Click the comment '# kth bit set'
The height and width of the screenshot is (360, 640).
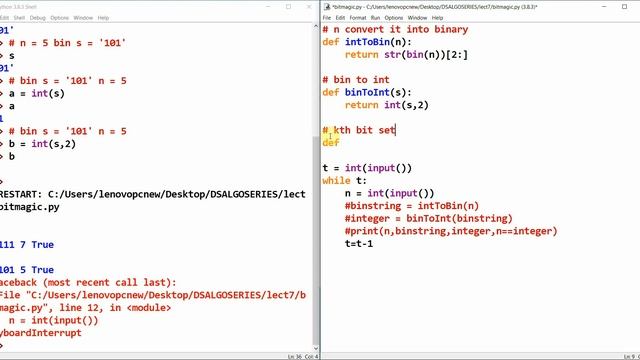[359, 130]
